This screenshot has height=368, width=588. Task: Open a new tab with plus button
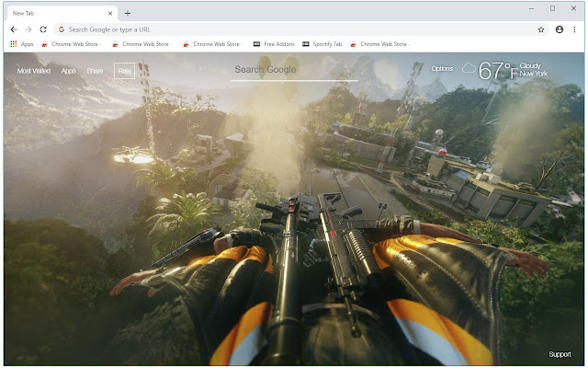tap(128, 13)
